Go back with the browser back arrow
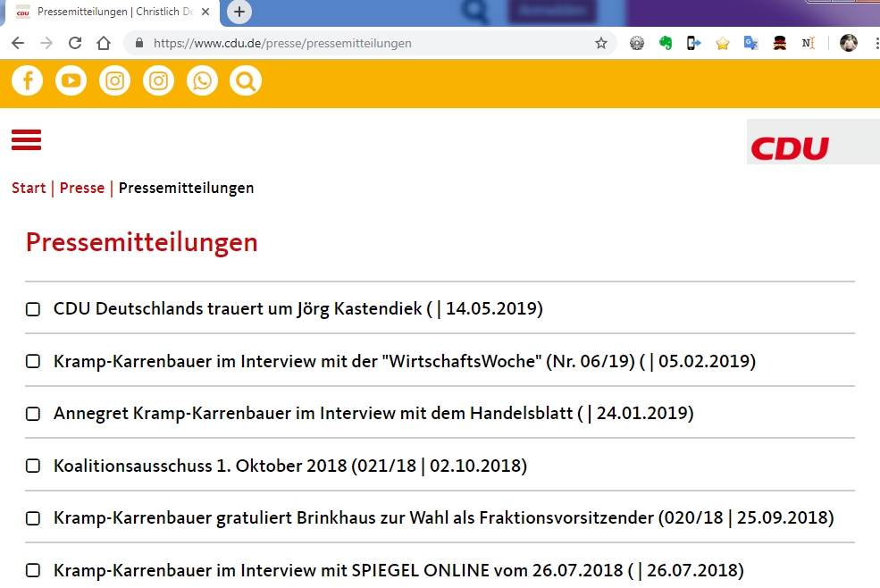This screenshot has width=880, height=588. [18, 43]
